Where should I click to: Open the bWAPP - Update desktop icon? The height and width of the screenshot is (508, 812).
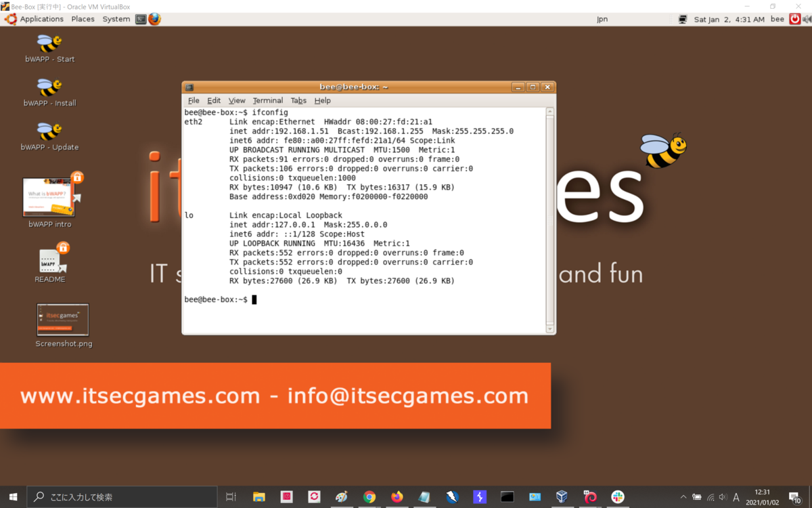[49, 137]
